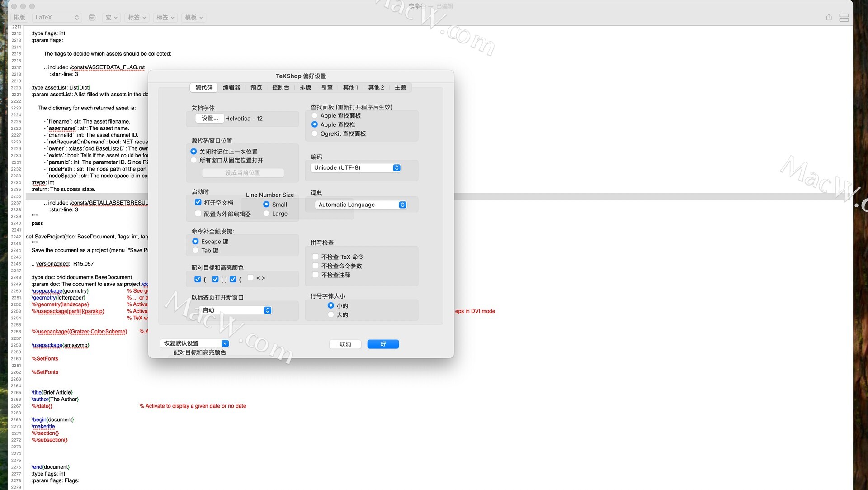The width and height of the screenshot is (868, 490).
Task: Select Large line number size
Action: click(266, 214)
